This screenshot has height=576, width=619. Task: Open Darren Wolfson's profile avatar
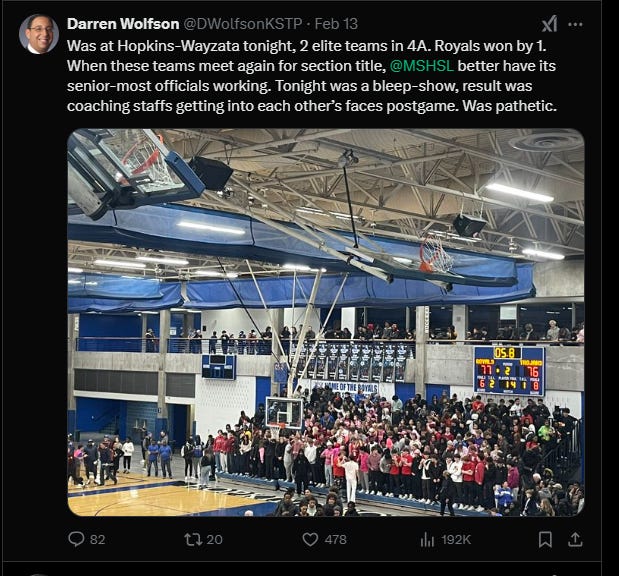(39, 34)
